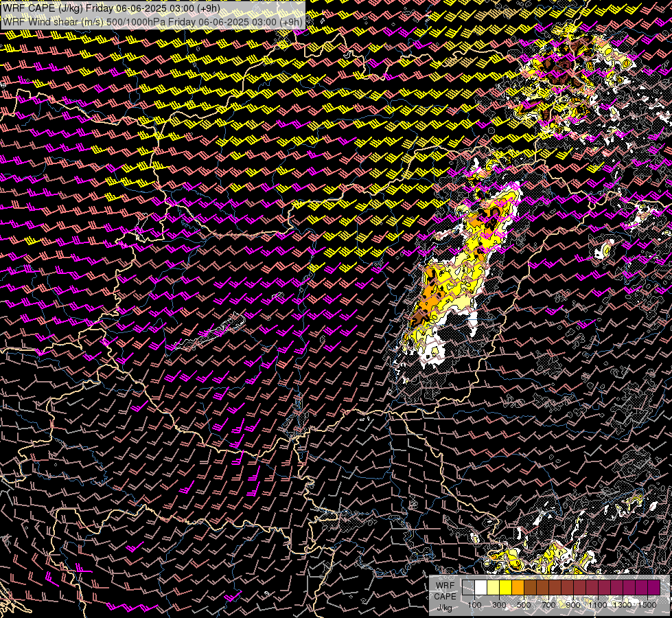Select the last purple swatch in legend

(654, 588)
